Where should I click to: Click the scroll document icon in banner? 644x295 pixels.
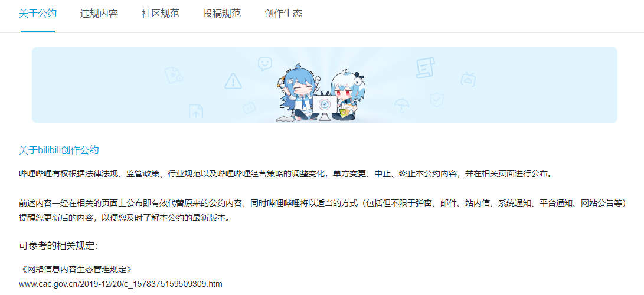(x=425, y=68)
